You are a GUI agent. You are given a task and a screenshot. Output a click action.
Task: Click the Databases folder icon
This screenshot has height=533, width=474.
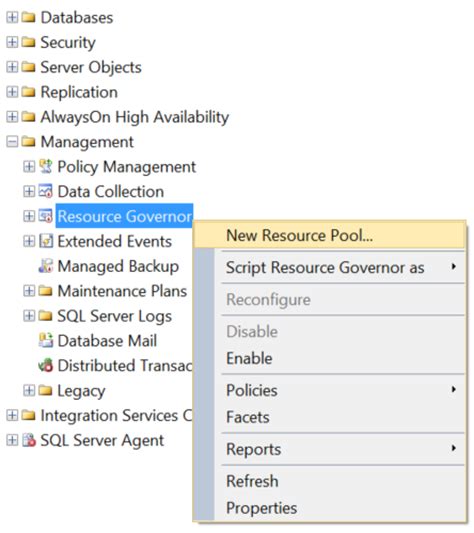tap(29, 17)
